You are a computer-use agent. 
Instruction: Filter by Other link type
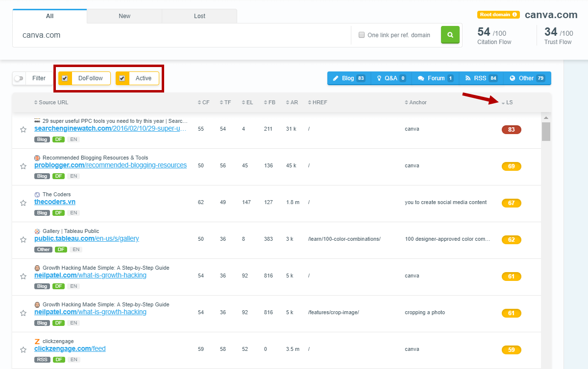[527, 78]
